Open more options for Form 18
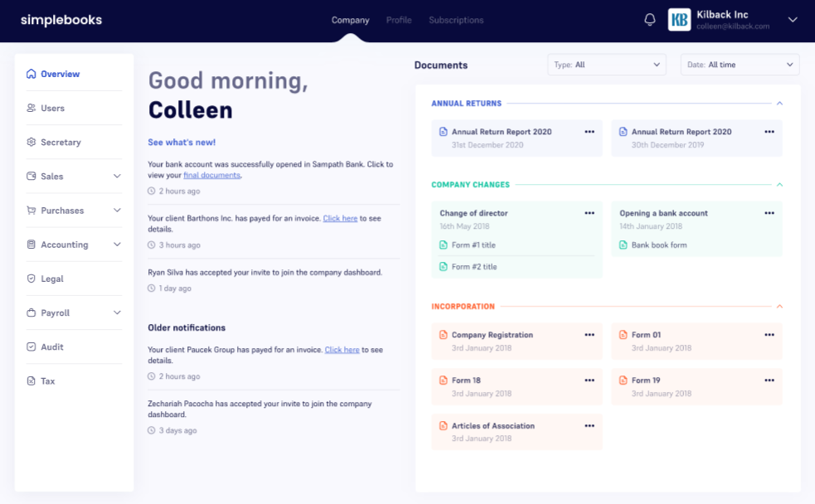Screen dimensions: 815x504 point(589,380)
